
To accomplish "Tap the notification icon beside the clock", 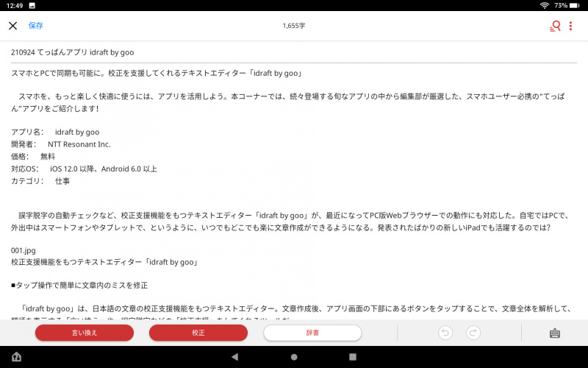I will [32, 6].
